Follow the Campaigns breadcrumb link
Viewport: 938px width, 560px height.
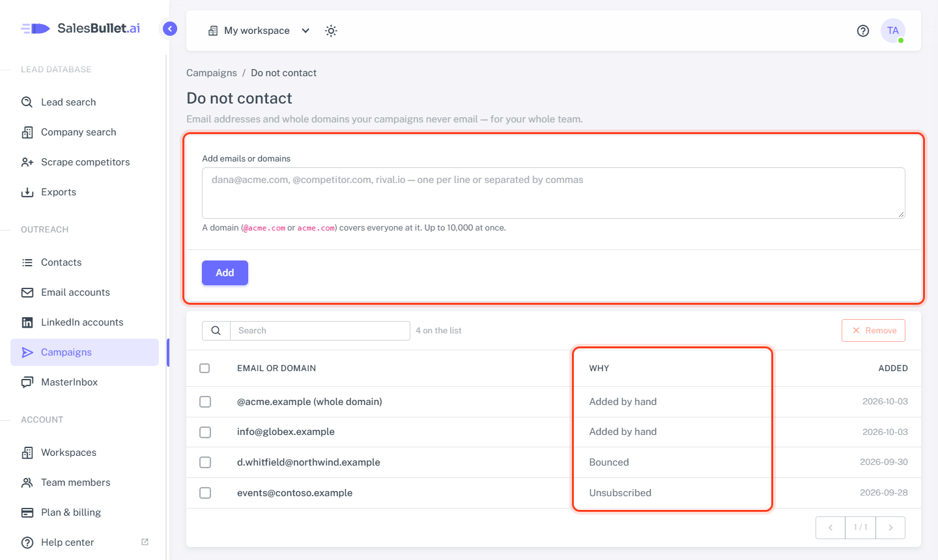point(212,73)
